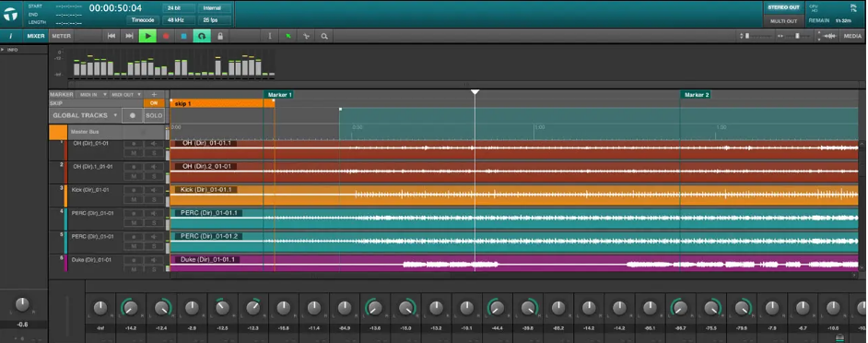
Task: Click the global SOLO button
Action: (x=154, y=115)
